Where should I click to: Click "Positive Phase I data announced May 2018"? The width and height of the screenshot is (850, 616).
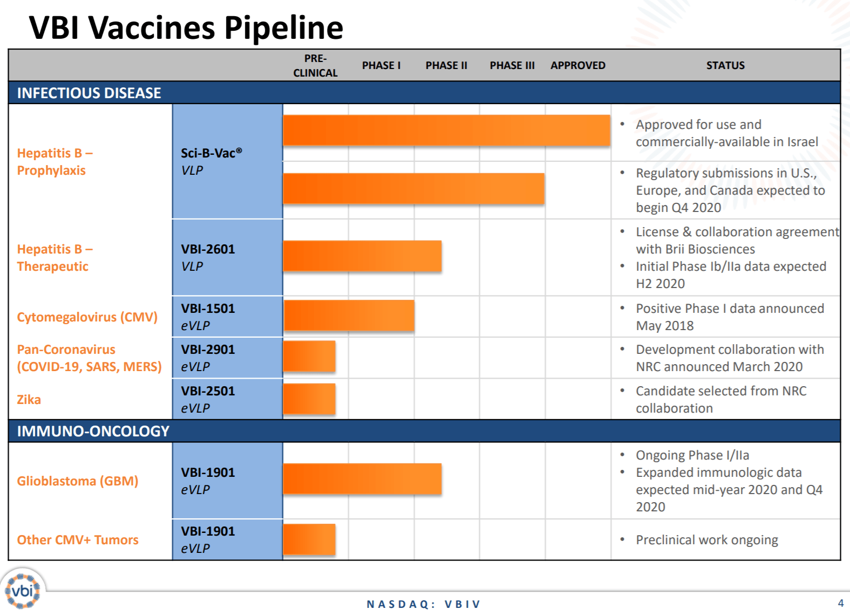(x=730, y=317)
